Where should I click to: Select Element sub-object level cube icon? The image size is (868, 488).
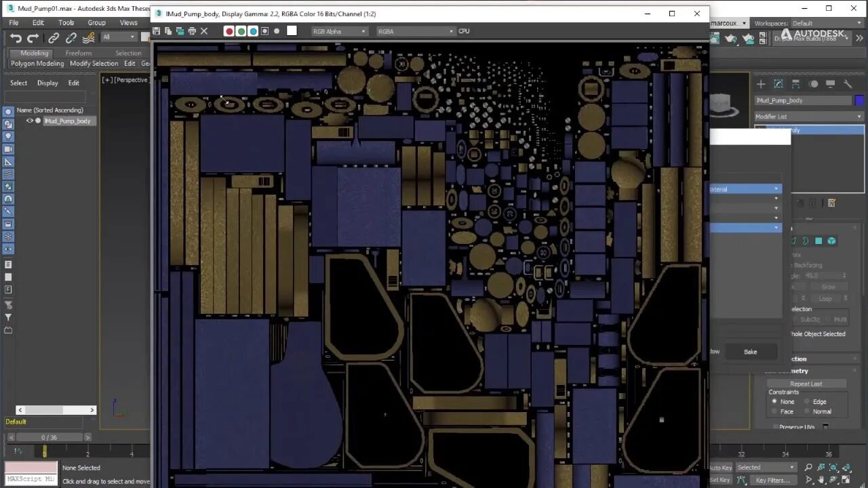831,241
